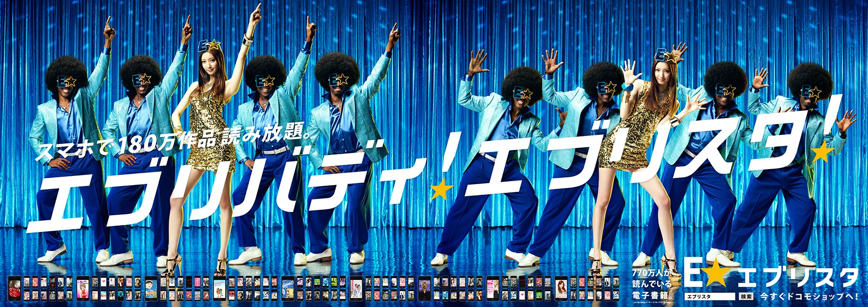This screenshot has width=868, height=307.
Task: Click the 770万人が読んでいる電子書籍 caption
Action: click(x=653, y=285)
